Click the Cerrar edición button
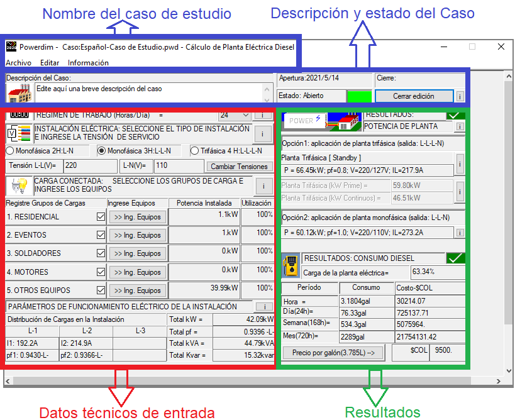This screenshot has width=515, height=420. point(413,96)
